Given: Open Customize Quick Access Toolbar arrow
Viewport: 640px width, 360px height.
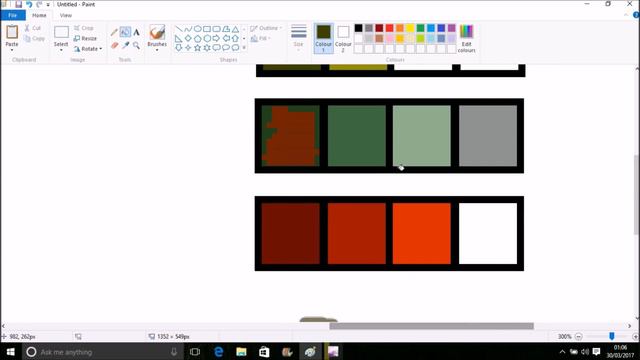Looking at the screenshot, I should [x=48, y=5].
